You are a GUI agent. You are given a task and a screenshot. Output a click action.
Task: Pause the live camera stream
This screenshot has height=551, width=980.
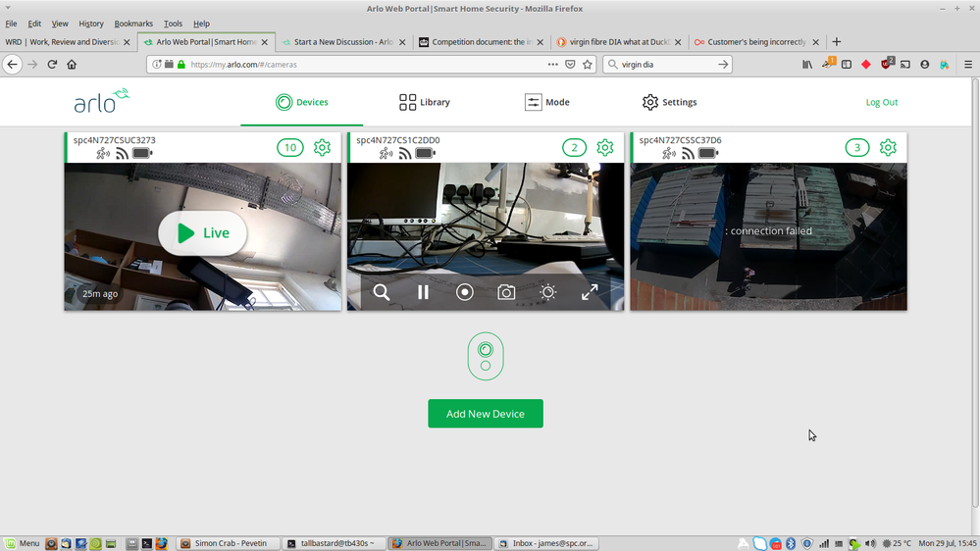click(423, 292)
